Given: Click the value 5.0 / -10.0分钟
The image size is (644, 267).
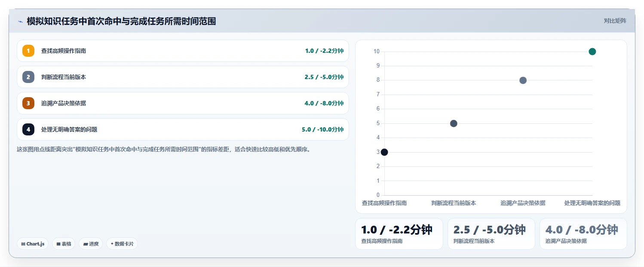Looking at the screenshot, I should pos(322,129).
